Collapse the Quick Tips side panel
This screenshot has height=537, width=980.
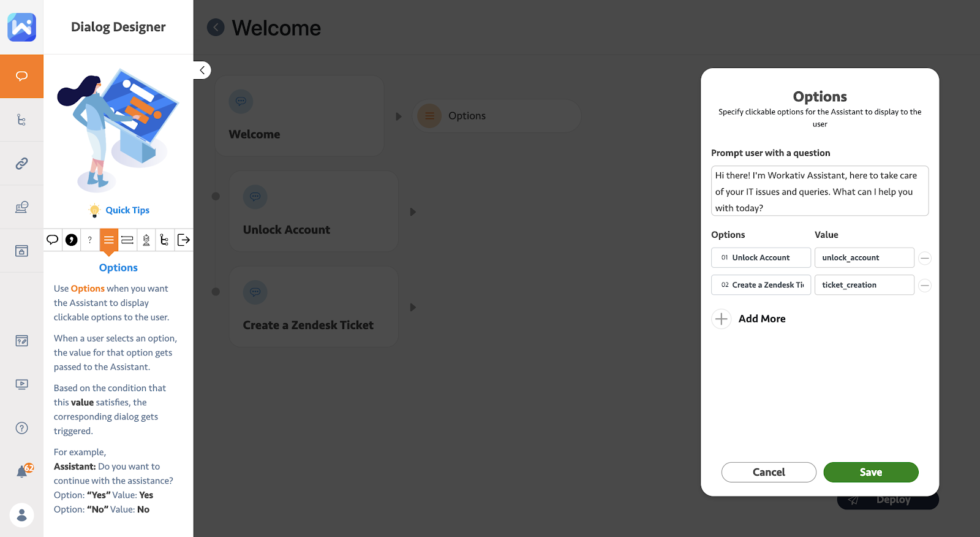(x=202, y=70)
